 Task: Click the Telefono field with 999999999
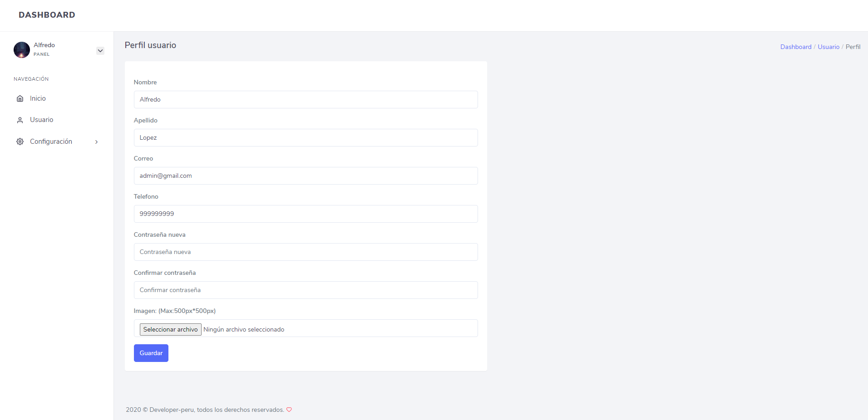306,214
